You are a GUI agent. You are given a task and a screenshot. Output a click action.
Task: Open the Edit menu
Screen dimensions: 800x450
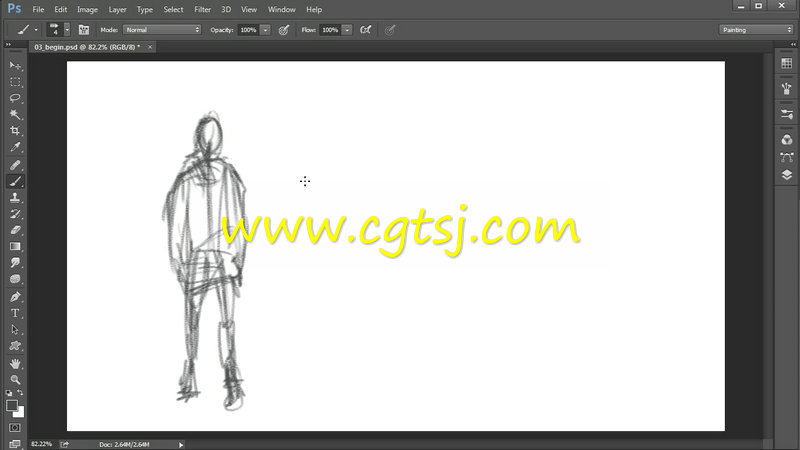[61, 9]
